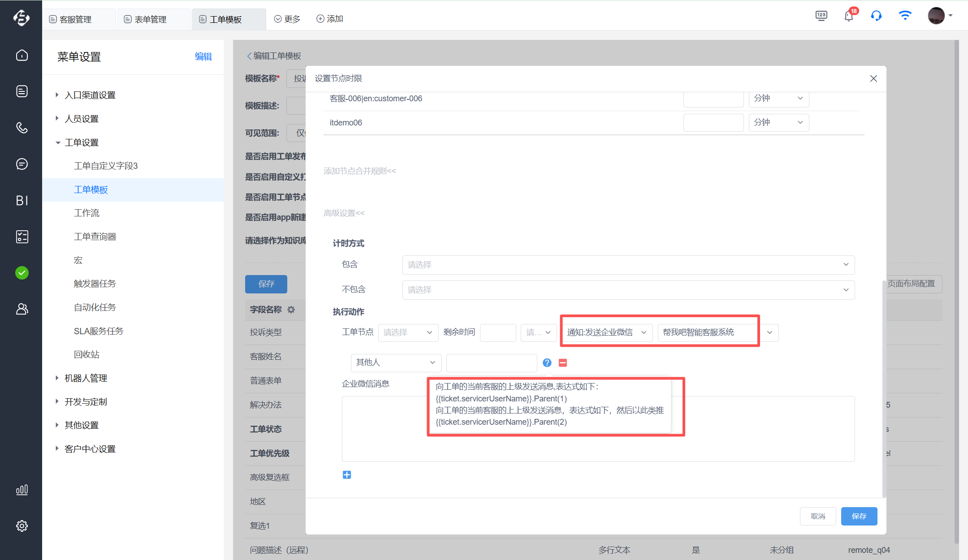Click the home icon in left sidebar
The height and width of the screenshot is (560, 968).
pos(22,55)
